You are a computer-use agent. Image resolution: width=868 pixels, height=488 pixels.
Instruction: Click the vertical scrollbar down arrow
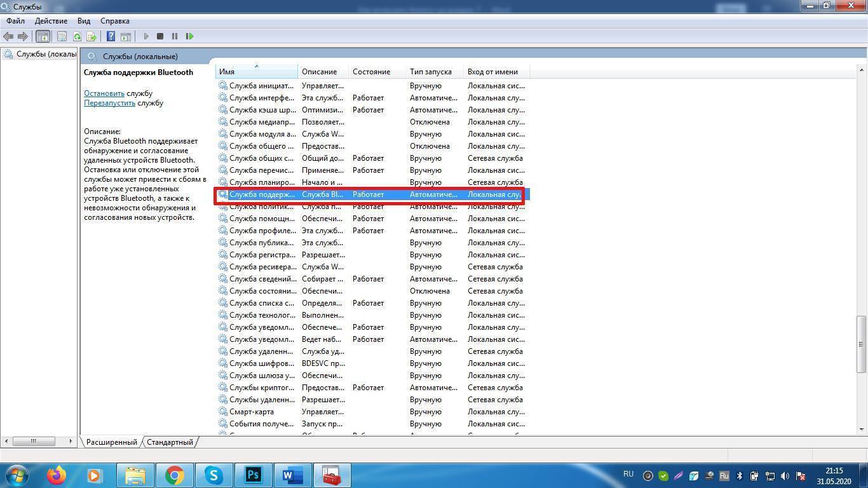[x=862, y=430]
